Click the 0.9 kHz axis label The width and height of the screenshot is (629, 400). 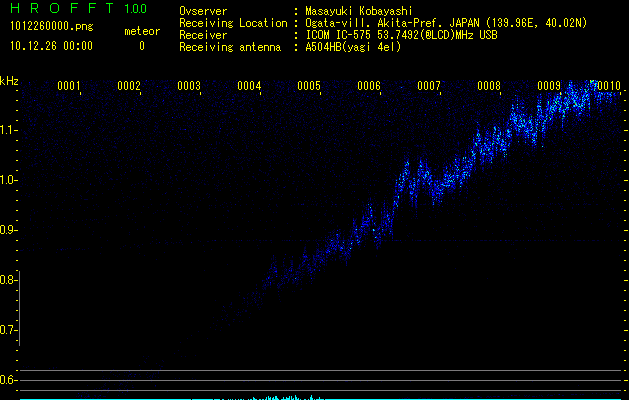(8, 230)
